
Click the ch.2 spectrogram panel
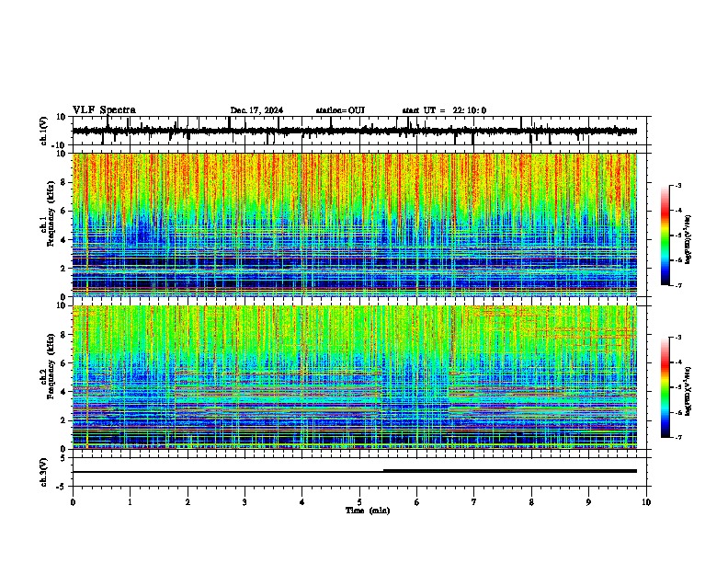355,377
